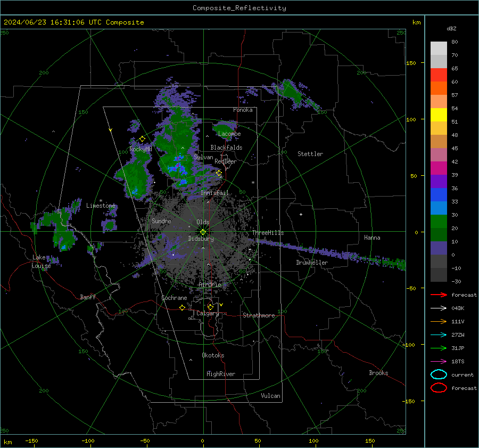479x448 pixels.
Task: Click the 100 label on bottom km axis
Action: tap(313, 441)
